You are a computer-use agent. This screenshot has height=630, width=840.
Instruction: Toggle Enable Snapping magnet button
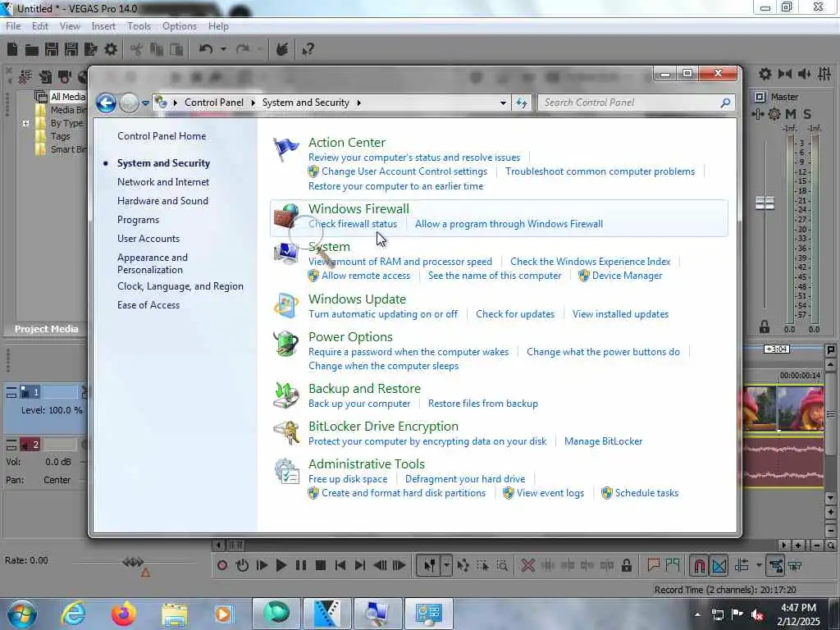699,565
